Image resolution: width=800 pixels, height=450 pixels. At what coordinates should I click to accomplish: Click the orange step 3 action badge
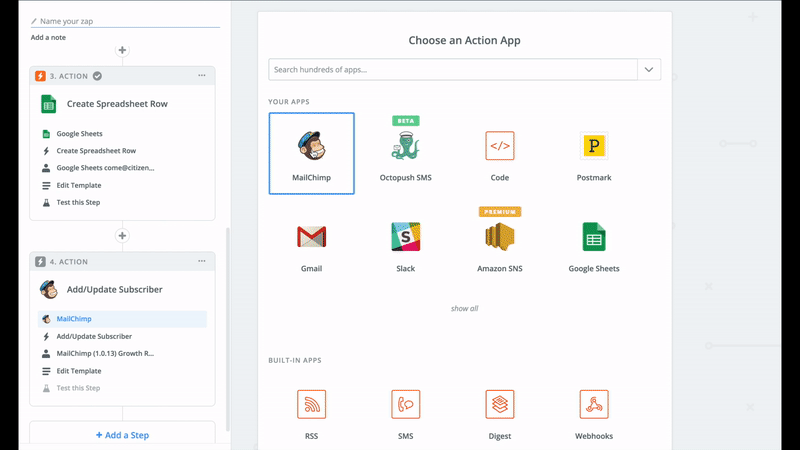pos(40,76)
